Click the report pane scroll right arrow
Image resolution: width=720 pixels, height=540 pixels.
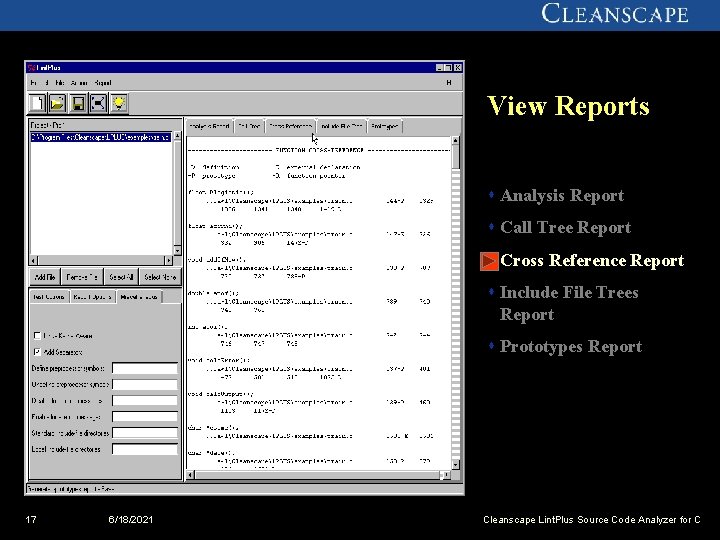446,475
